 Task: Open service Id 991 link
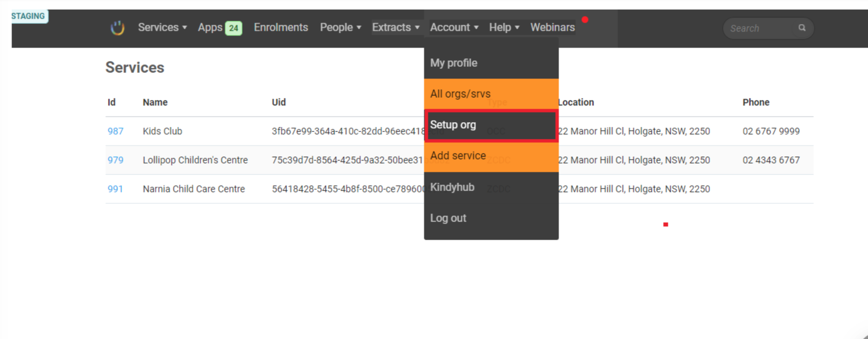pos(115,189)
